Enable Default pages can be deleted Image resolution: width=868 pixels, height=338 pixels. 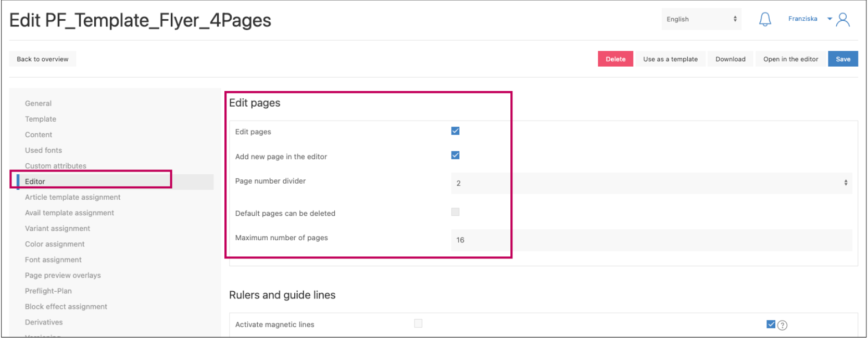455,212
